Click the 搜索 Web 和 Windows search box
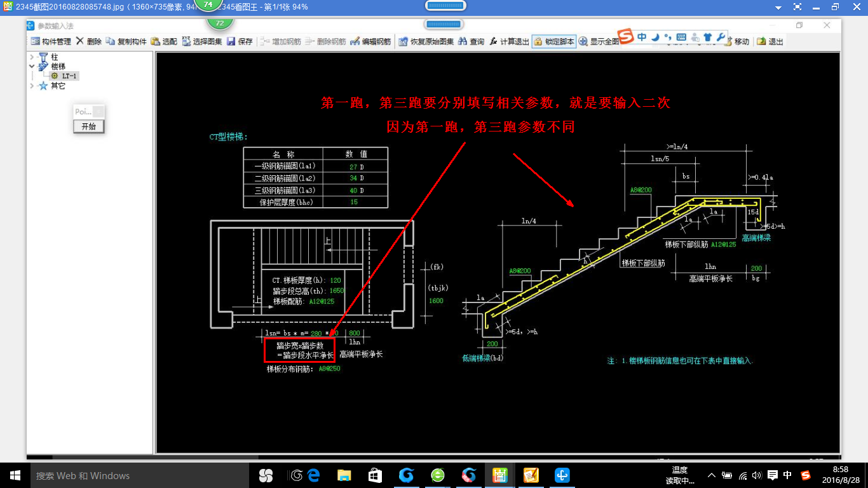The image size is (868, 488). 141,475
